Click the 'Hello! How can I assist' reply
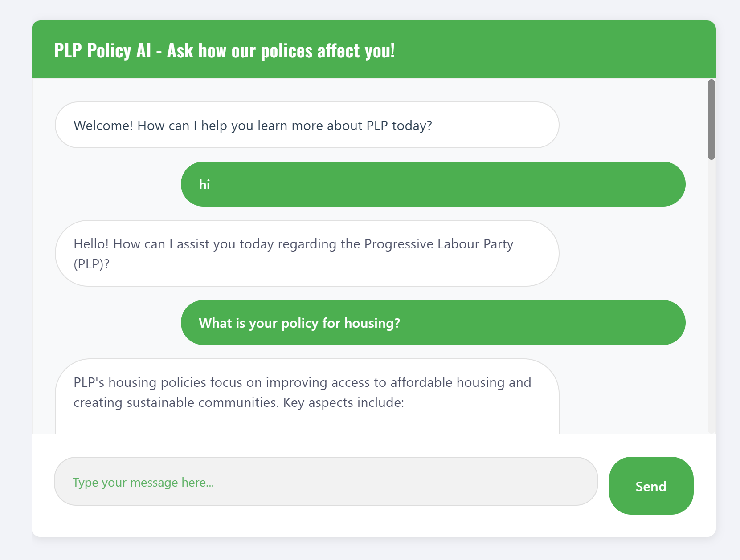Viewport: 740px width, 560px height. (x=307, y=253)
